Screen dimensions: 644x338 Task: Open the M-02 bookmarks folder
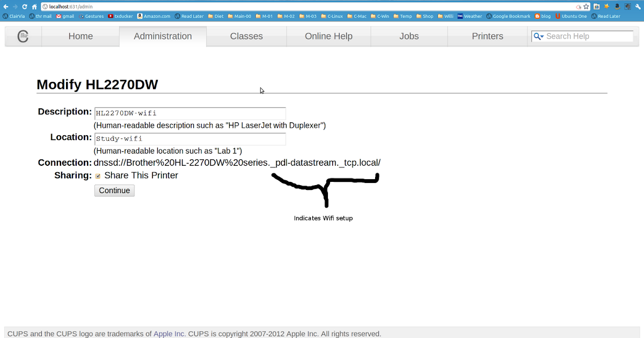[x=286, y=16]
